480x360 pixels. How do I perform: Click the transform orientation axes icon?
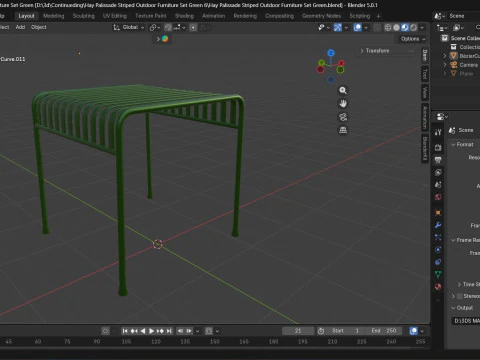[116, 27]
